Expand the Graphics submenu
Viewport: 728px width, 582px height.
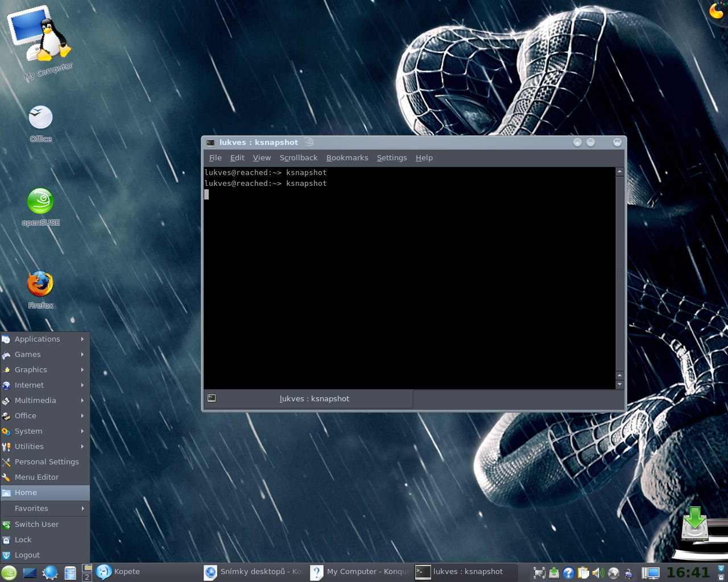(45, 370)
